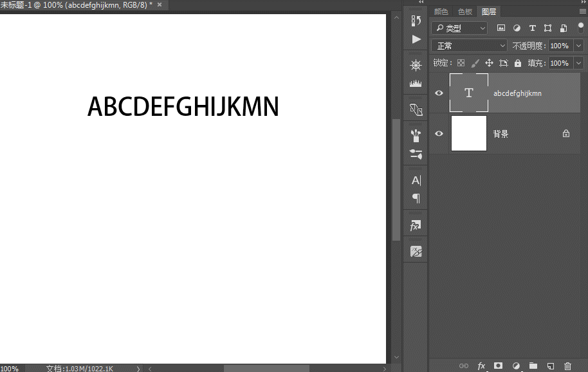Click vertical scrollbar up arrow
This screenshot has width=588, height=372.
[x=396, y=17]
